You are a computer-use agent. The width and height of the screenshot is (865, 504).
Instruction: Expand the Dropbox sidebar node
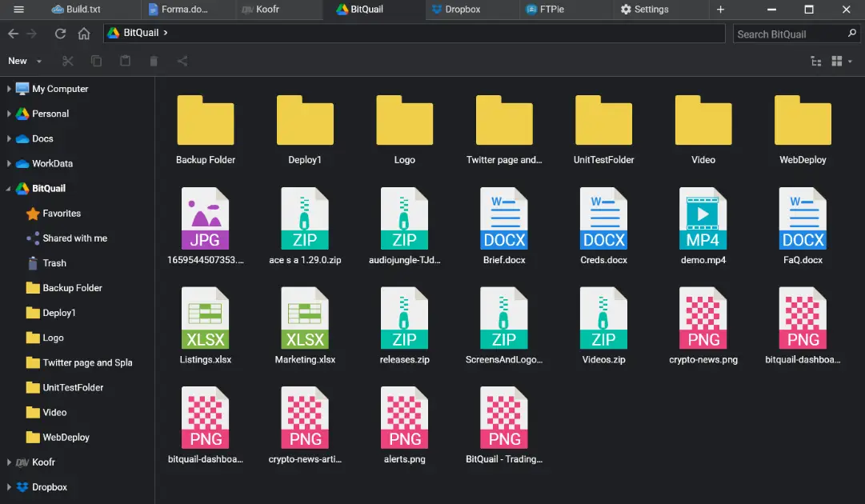(9, 487)
